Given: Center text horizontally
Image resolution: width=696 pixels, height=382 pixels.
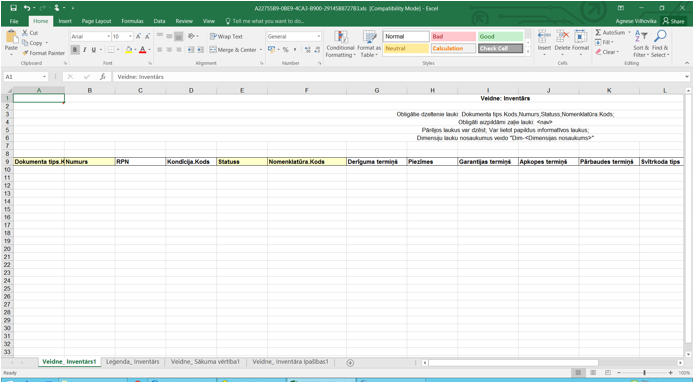Looking at the screenshot, I should pyautogui.click(x=169, y=50).
